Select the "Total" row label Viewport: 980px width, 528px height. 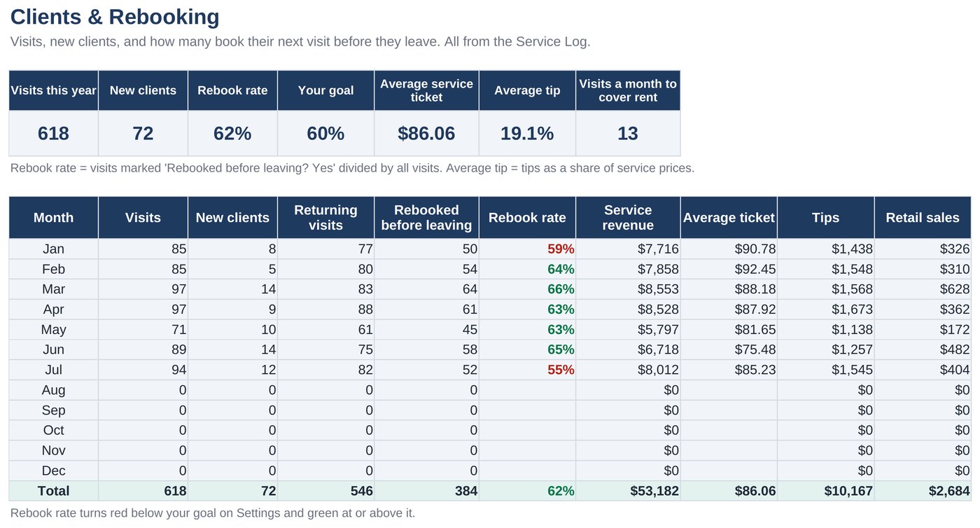pos(53,491)
